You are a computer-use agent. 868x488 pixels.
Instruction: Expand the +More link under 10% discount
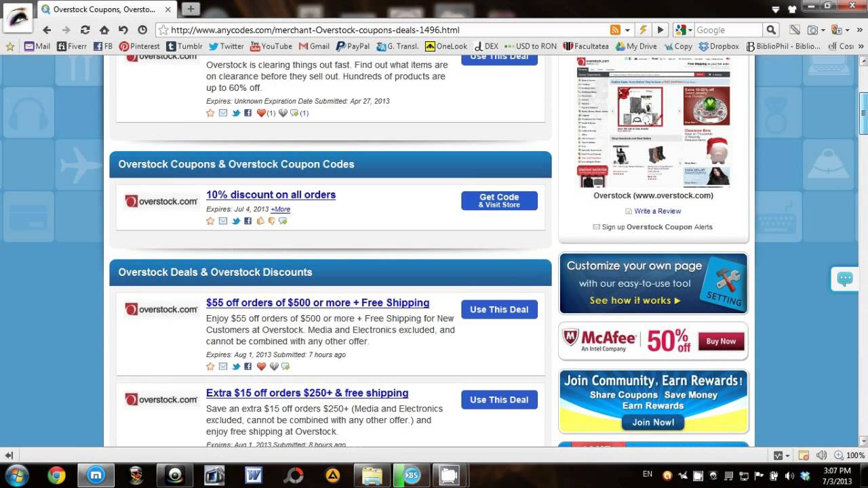(280, 209)
